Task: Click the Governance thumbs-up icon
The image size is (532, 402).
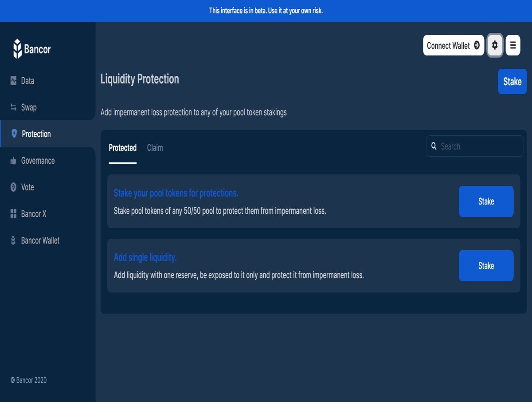Action: pyautogui.click(x=13, y=161)
